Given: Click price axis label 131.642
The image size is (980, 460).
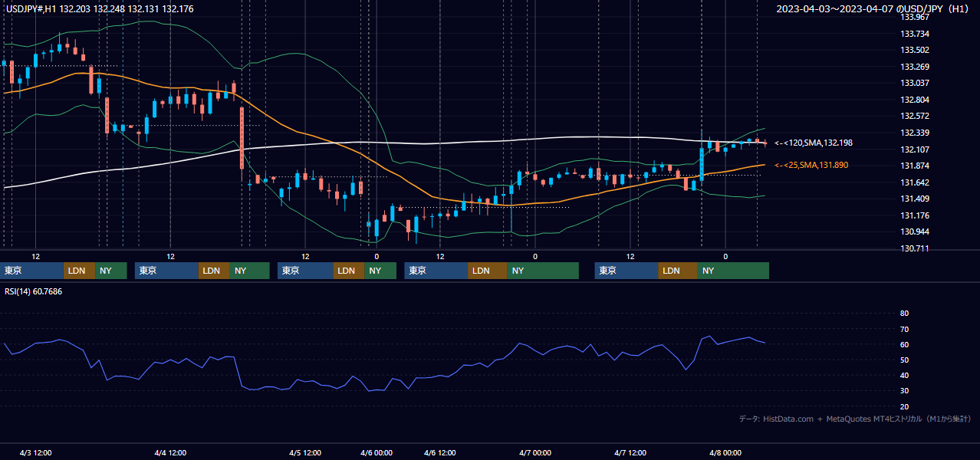Looking at the screenshot, I should pos(914,182).
